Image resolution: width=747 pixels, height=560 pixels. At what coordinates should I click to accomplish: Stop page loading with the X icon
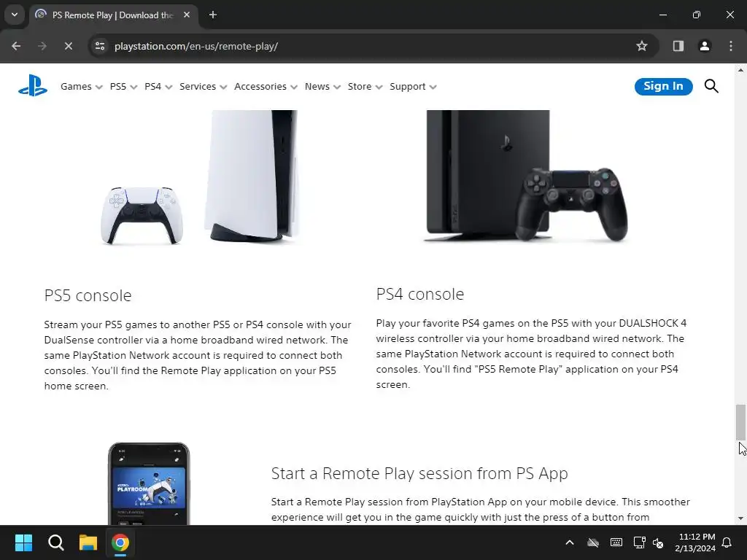68,46
